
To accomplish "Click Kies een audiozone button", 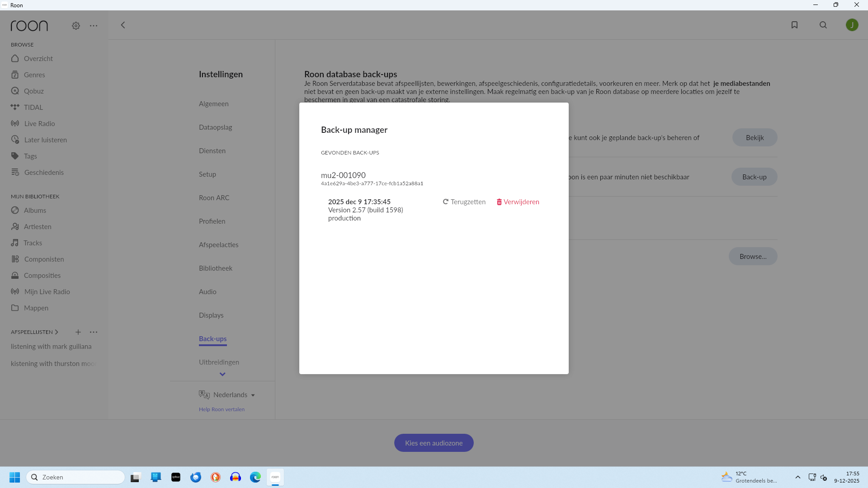I will [434, 443].
